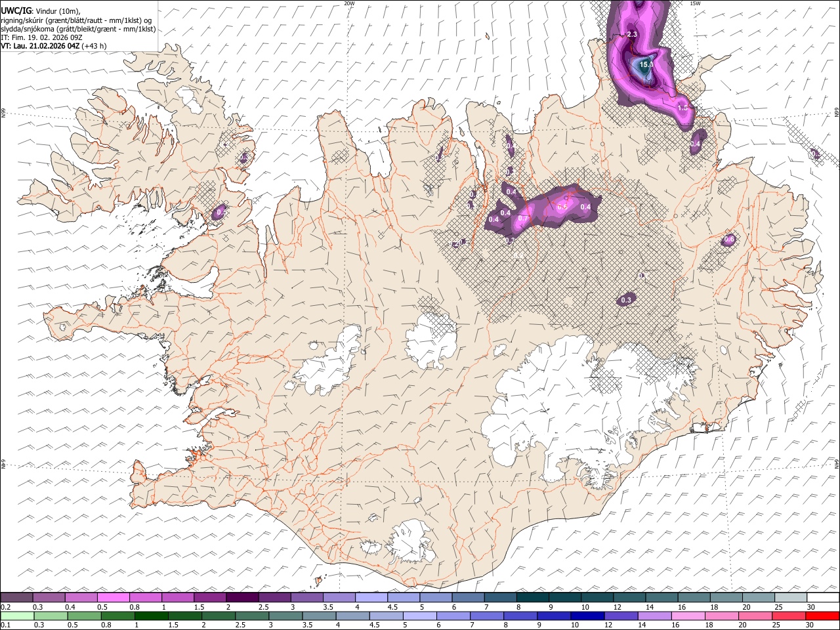This screenshot has width=840, height=630.
Task: Click the 0.6 snowfall label in the east
Action: point(728,240)
